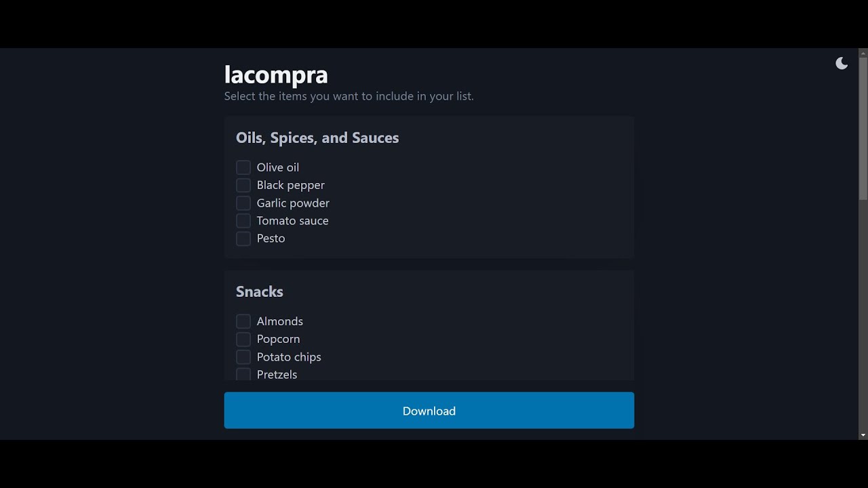Toggle dark mode with the moon icon

(842, 62)
